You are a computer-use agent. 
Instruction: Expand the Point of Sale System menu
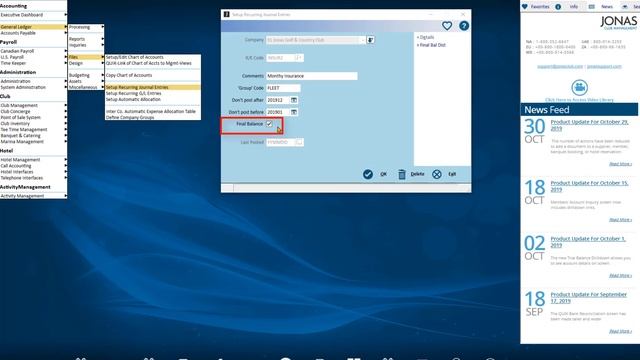(34, 118)
